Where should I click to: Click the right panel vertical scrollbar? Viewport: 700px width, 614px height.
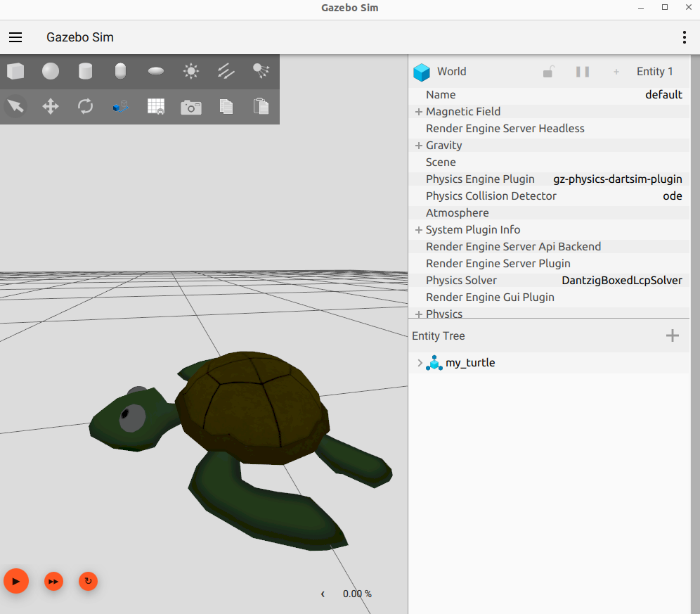point(694,334)
